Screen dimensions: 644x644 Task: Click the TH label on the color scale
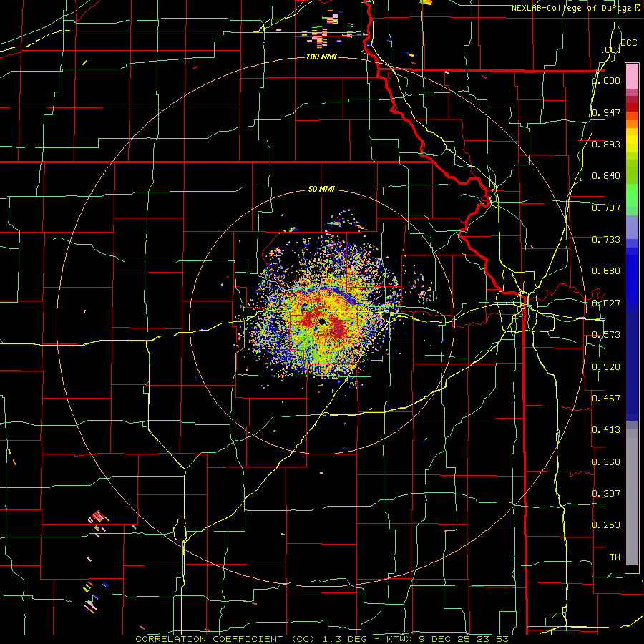615,557
